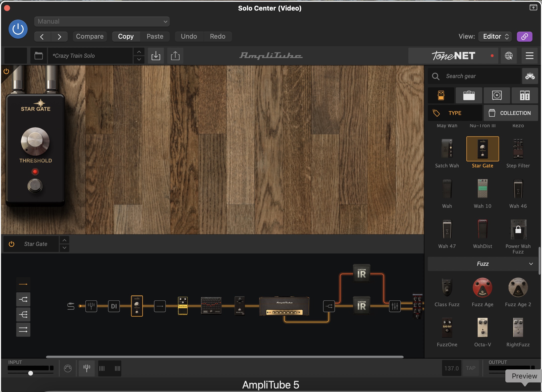
Task: Click the save preset download icon
Action: tap(156, 56)
